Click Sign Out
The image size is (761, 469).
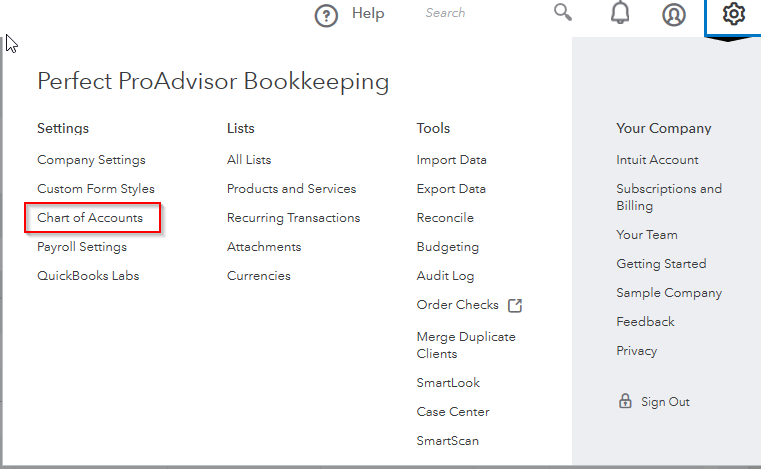tap(665, 402)
